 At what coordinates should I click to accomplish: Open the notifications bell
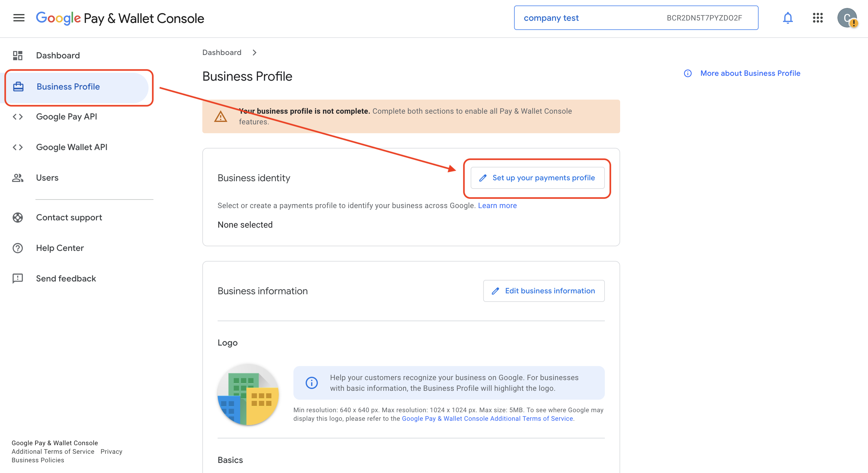(788, 18)
